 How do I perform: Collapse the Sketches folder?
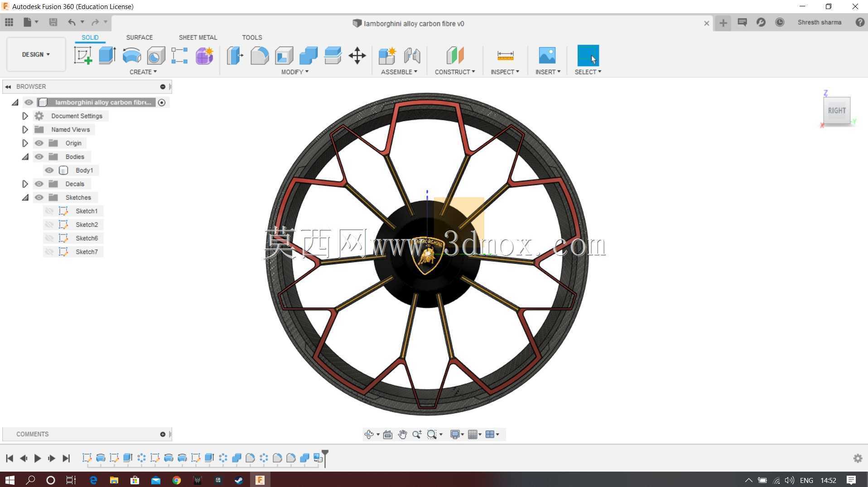coord(25,197)
